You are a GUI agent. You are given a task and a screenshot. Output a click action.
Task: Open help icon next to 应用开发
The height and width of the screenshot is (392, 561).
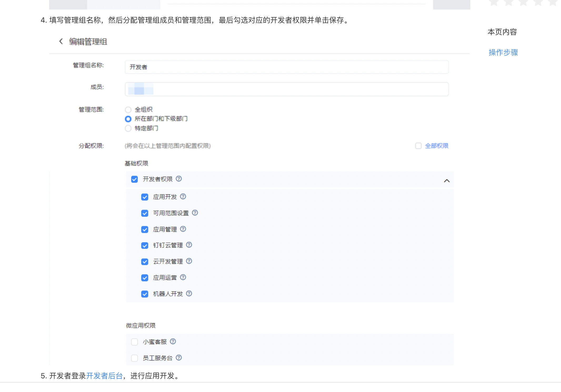pyautogui.click(x=183, y=197)
